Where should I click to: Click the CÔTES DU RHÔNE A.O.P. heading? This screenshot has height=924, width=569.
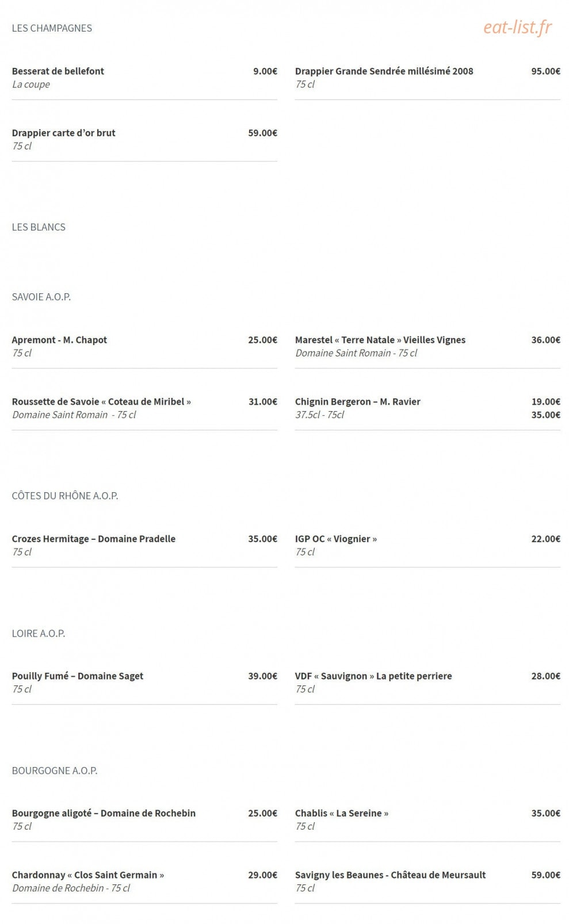65,496
